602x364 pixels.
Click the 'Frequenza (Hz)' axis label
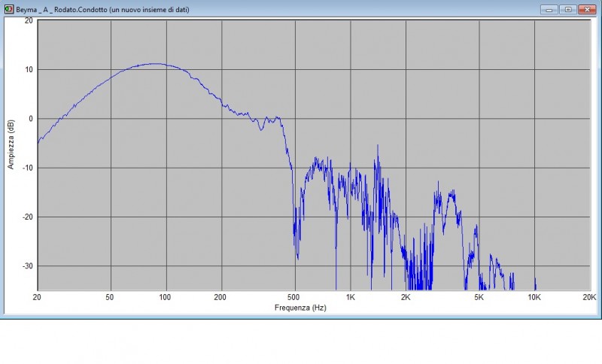(300, 308)
